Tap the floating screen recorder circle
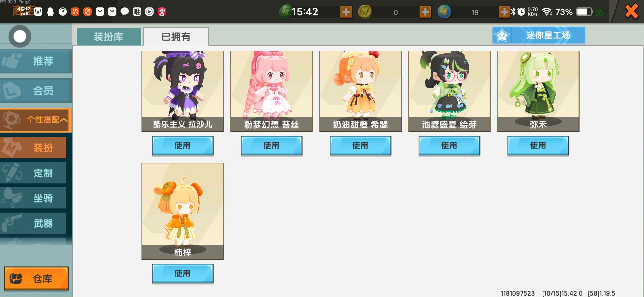Screen dimensions: 644x297 [x=20, y=36]
